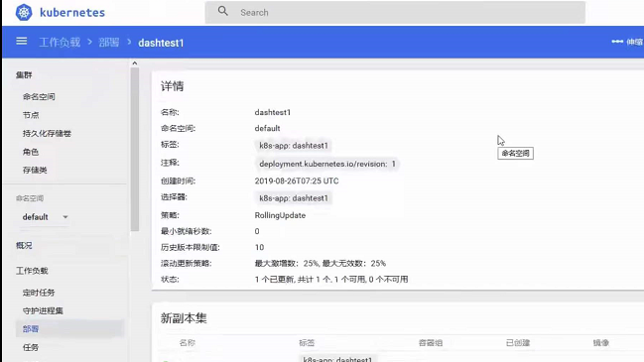Open 任务 in sidebar

coord(31,348)
